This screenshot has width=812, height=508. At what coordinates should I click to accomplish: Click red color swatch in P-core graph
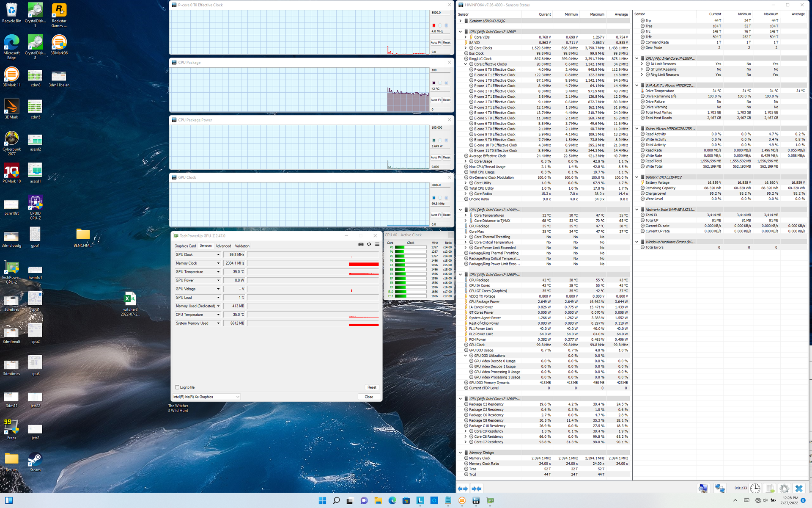point(433,25)
